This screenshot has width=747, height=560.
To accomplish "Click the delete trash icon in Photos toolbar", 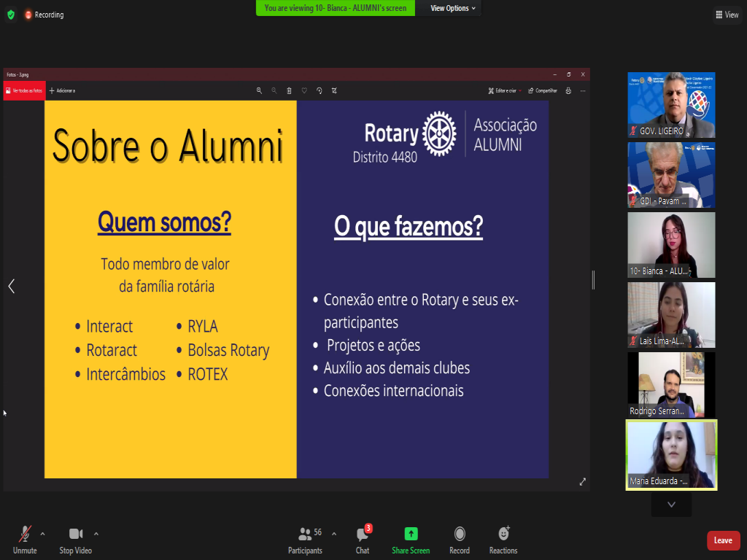I will [289, 90].
